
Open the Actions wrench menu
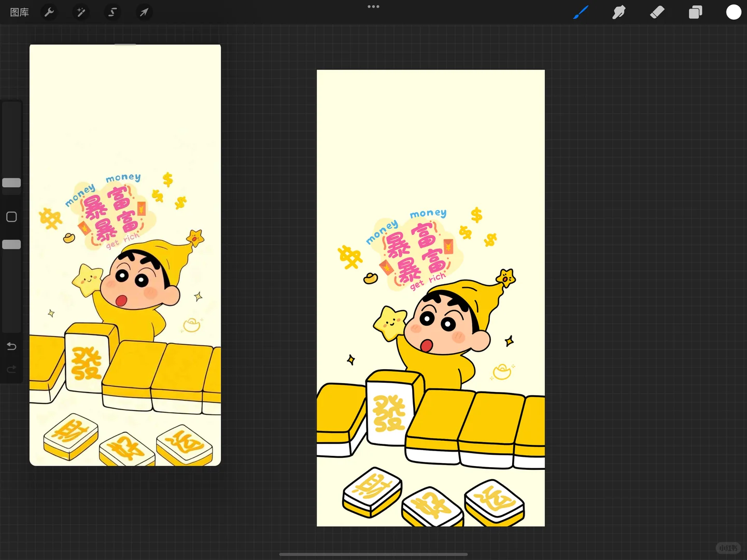click(49, 12)
